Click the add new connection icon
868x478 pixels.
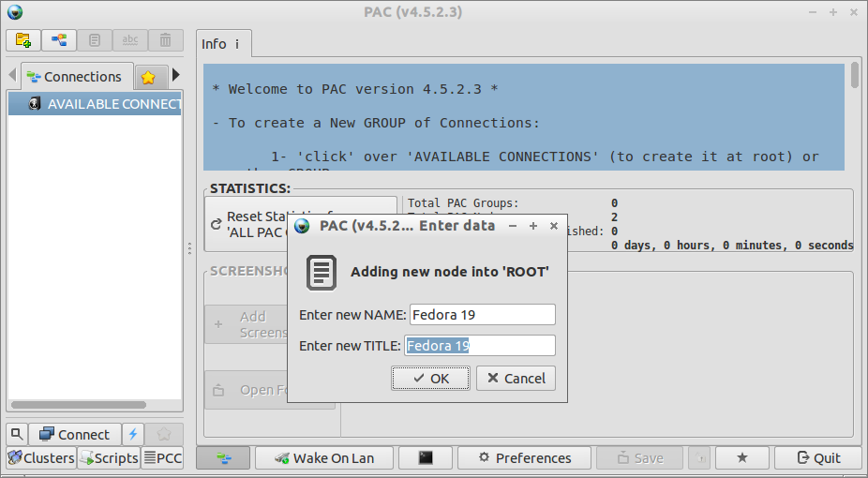(59, 39)
